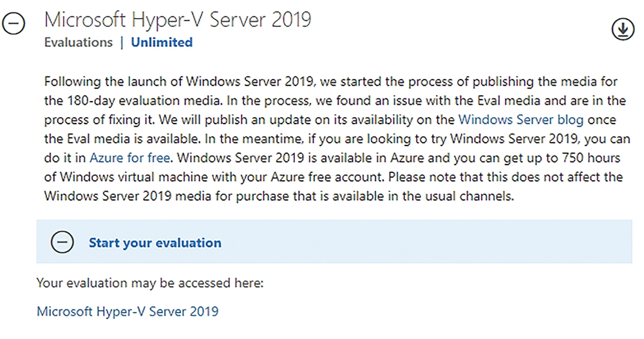Open the Unlimited evaluation option
Image resolution: width=644 pixels, height=339 pixels.
[x=162, y=42]
